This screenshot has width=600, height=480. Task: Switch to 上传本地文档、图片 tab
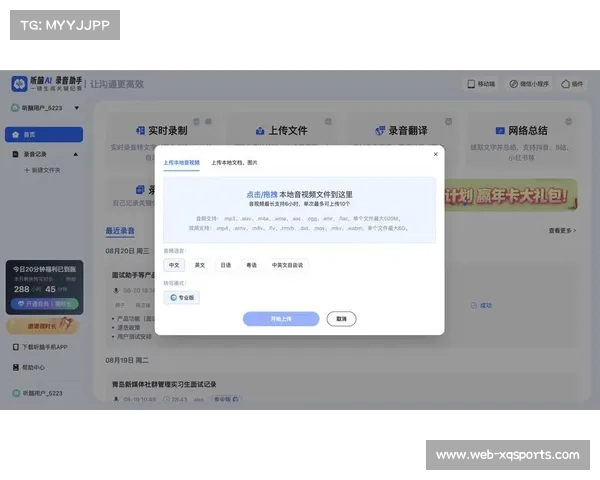[234, 161]
